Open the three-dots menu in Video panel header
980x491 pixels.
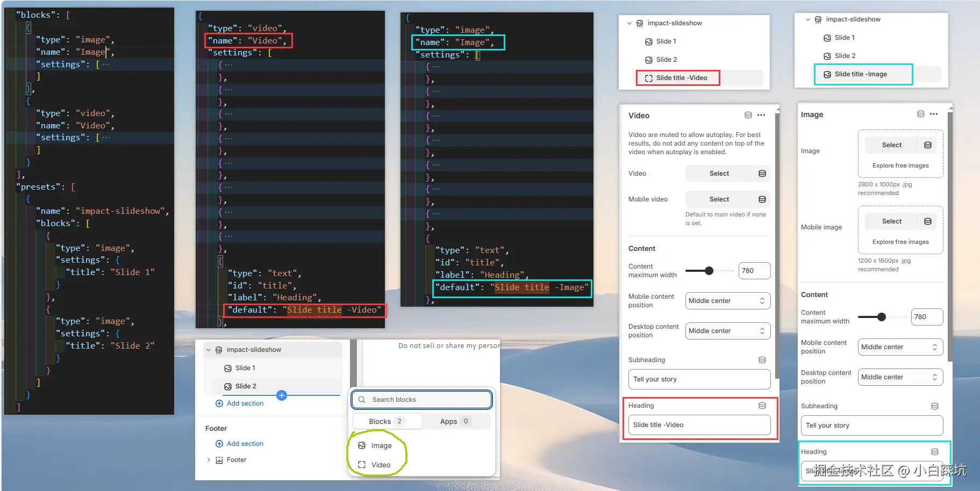click(x=761, y=115)
